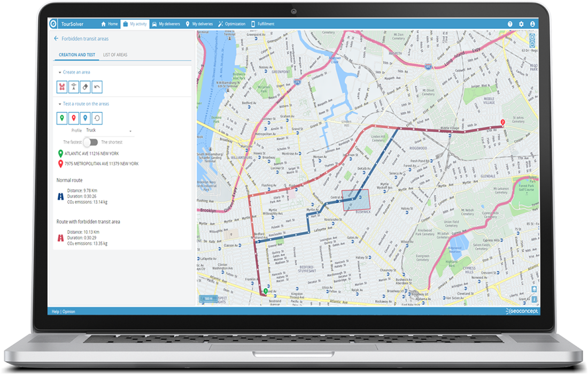This screenshot has height=374, width=588.
Task: Click the Opinion link in the footer
Action: point(68,311)
